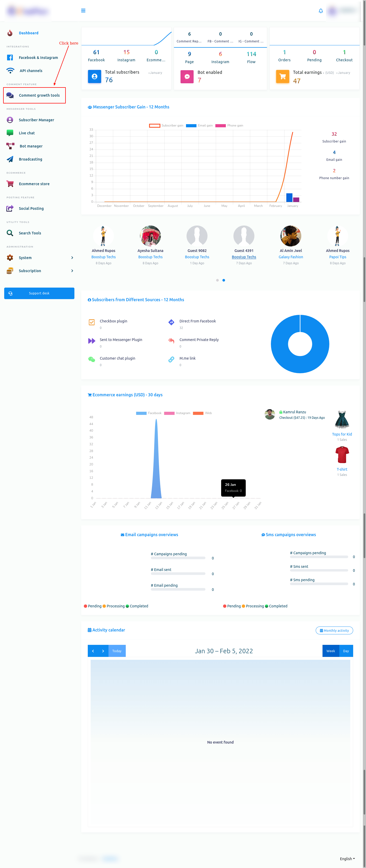Toggle Instagram legend in earnings chart
366x868 pixels.
click(177, 413)
